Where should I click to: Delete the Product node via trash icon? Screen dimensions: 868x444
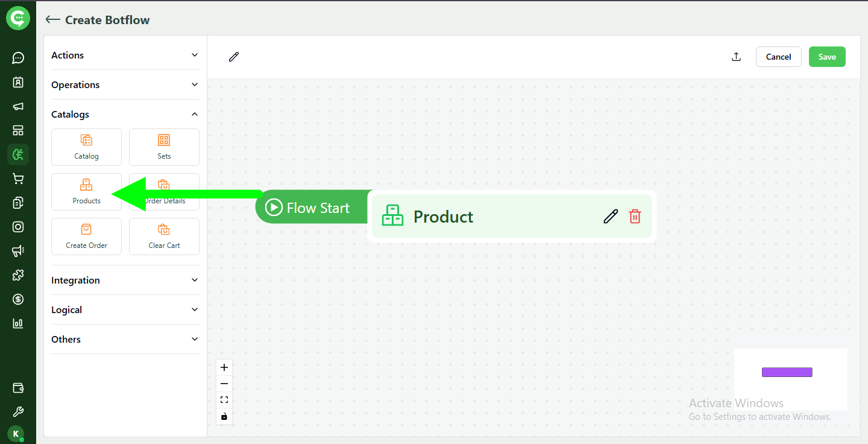click(x=635, y=216)
